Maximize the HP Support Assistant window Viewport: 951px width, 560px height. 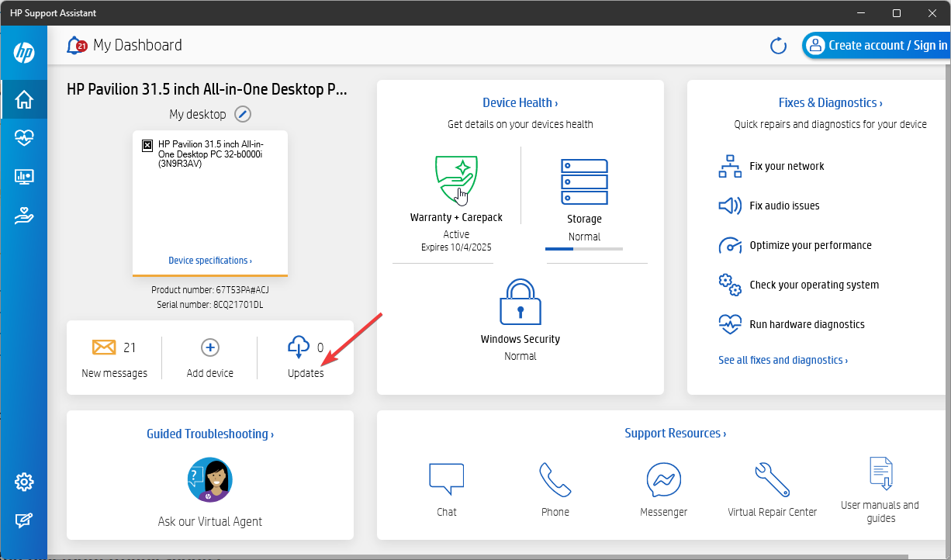(897, 13)
